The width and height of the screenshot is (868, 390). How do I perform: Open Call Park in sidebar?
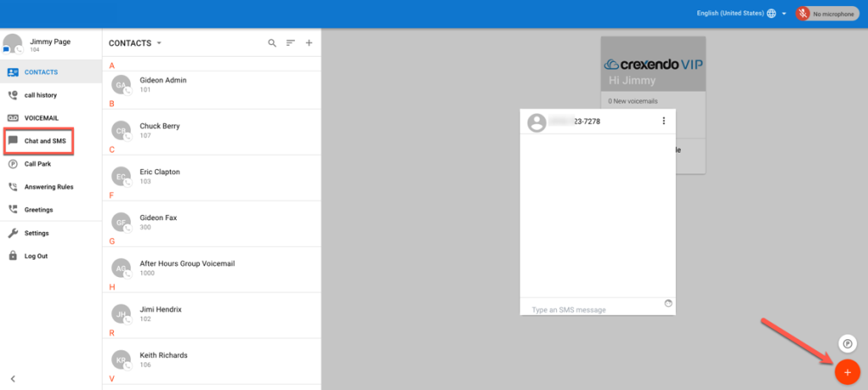[x=51, y=164]
